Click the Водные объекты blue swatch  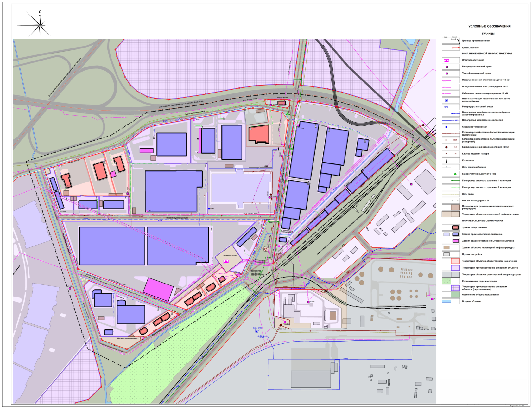click(446, 302)
